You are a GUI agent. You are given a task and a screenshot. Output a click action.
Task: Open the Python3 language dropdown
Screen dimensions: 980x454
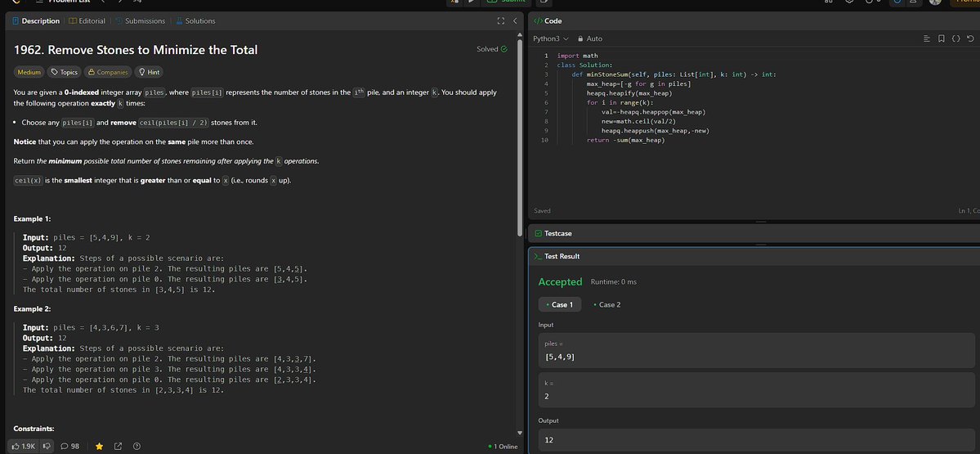tap(551, 38)
